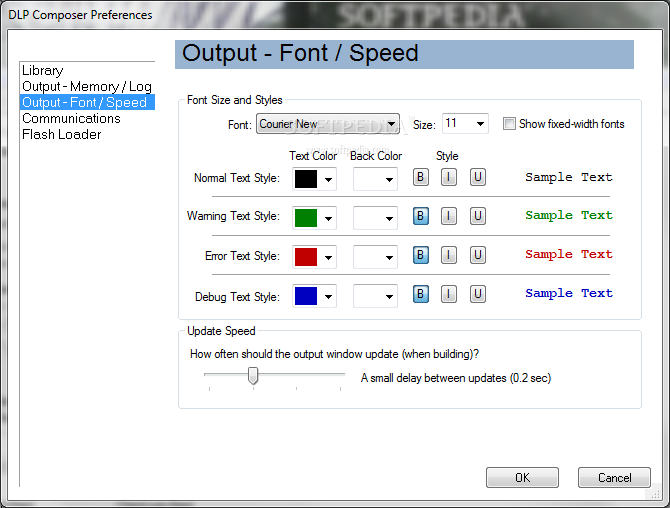
Task: Toggle Bold for Debug Text Style
Action: pyautogui.click(x=420, y=294)
